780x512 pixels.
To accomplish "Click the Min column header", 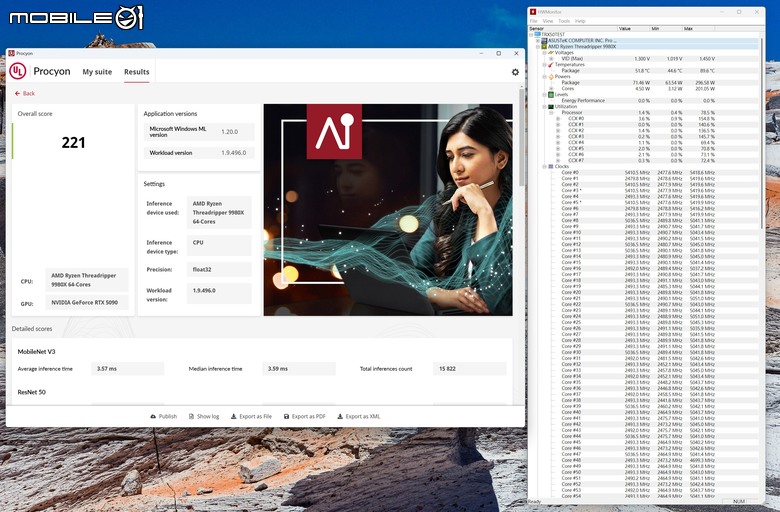I will pyautogui.click(x=666, y=29).
